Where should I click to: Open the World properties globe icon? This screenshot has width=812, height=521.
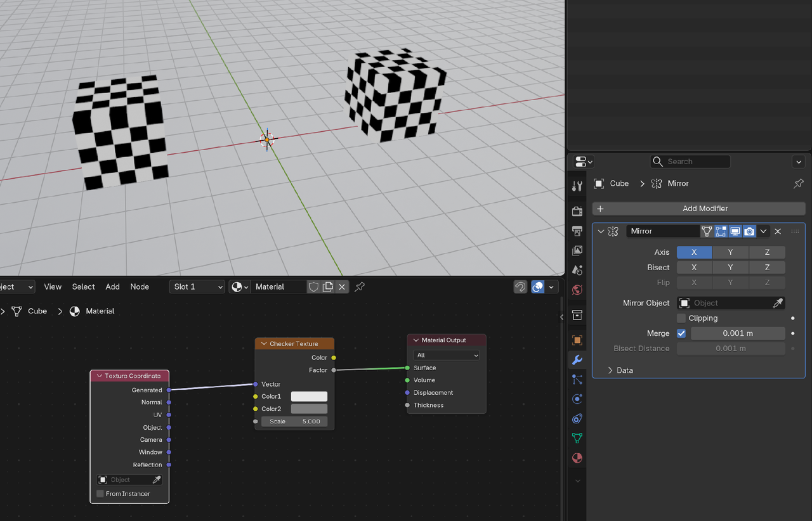click(577, 290)
